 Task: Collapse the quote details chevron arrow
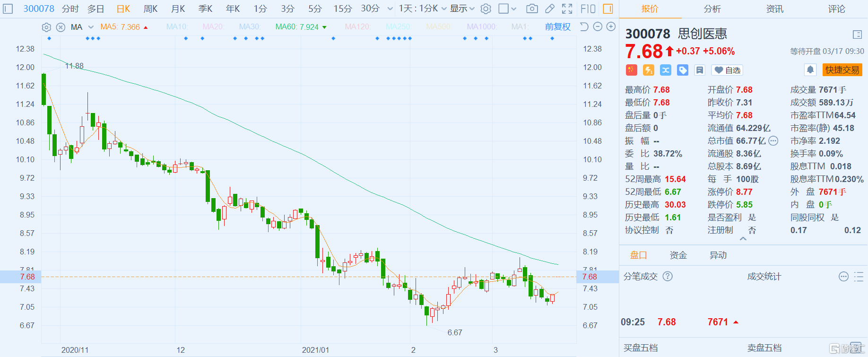743,239
